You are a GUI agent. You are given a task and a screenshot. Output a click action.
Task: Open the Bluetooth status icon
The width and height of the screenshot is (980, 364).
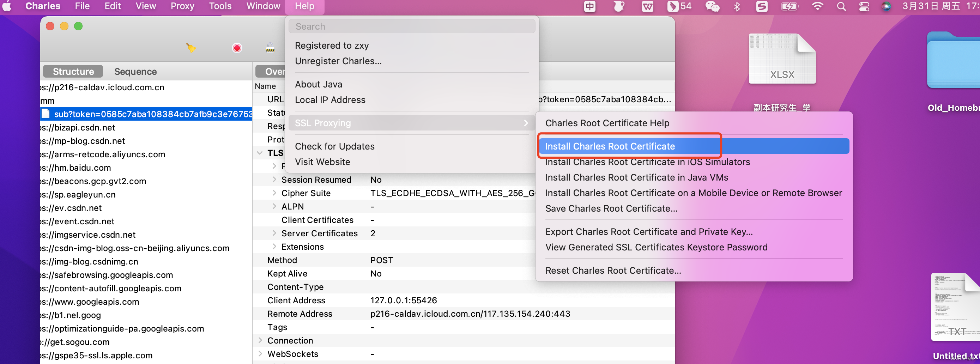coord(737,6)
